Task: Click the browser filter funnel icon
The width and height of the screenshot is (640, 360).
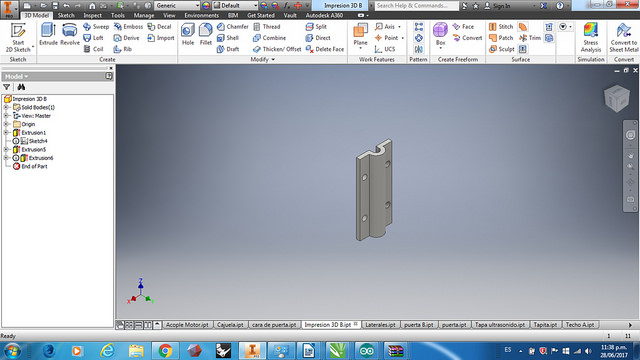Action: 7,87
